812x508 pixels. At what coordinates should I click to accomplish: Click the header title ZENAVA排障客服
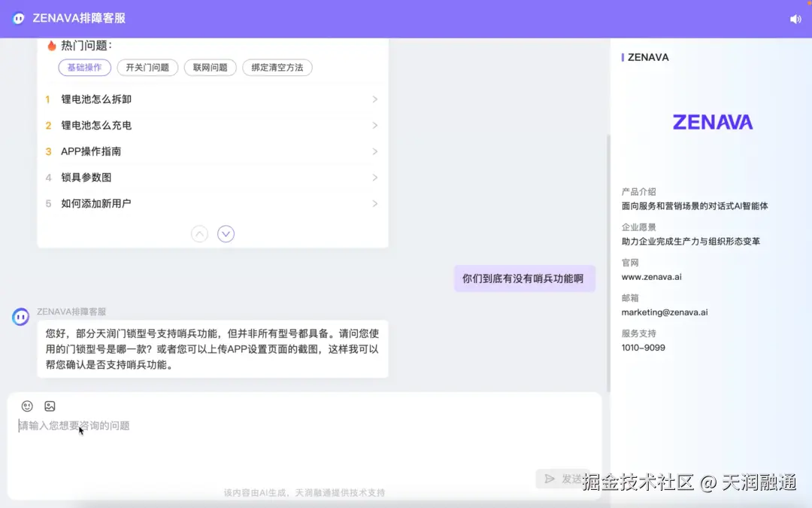pos(79,18)
